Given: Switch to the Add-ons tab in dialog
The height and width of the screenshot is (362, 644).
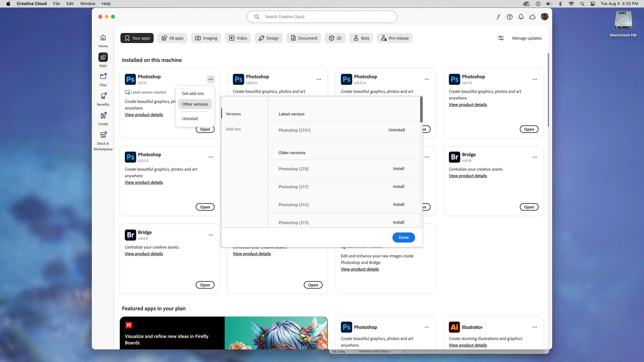Looking at the screenshot, I should 233,129.
